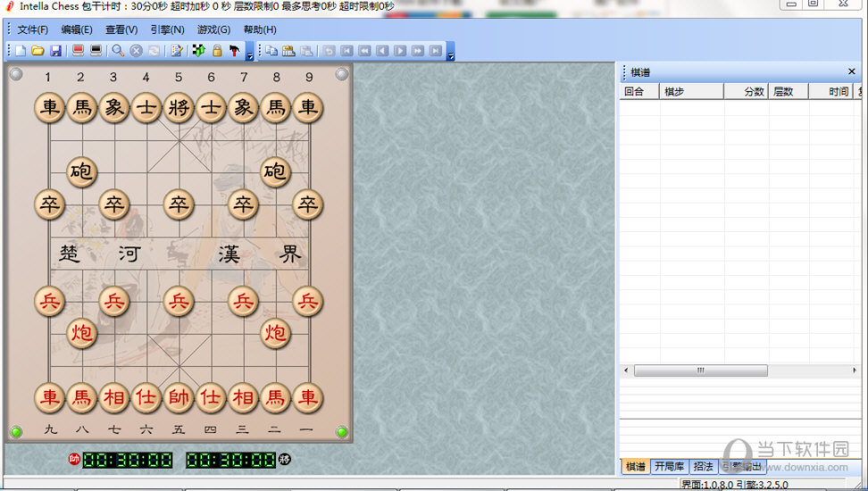Select the black 卒 on center file 5
Viewport: 868px width, 491px height.
179,204
